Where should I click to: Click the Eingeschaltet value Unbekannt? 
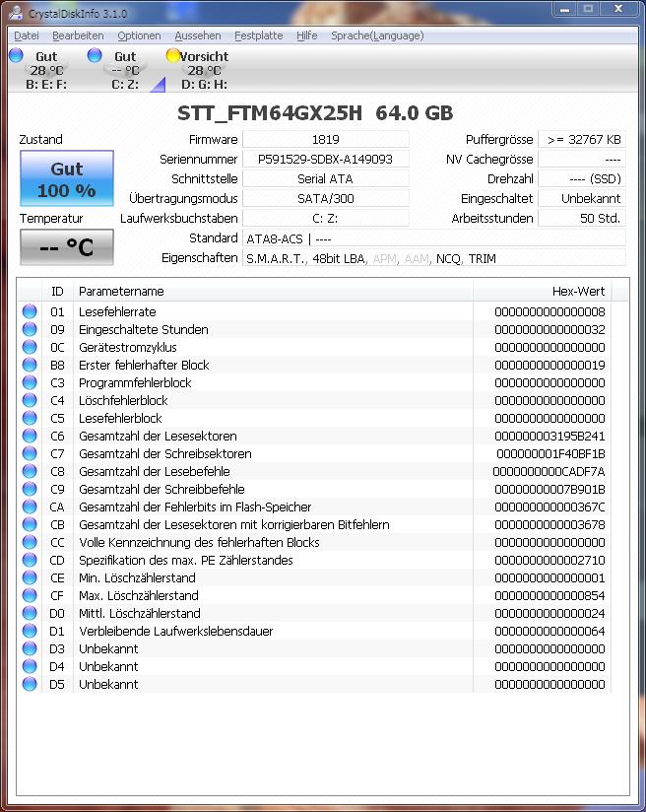(x=582, y=198)
